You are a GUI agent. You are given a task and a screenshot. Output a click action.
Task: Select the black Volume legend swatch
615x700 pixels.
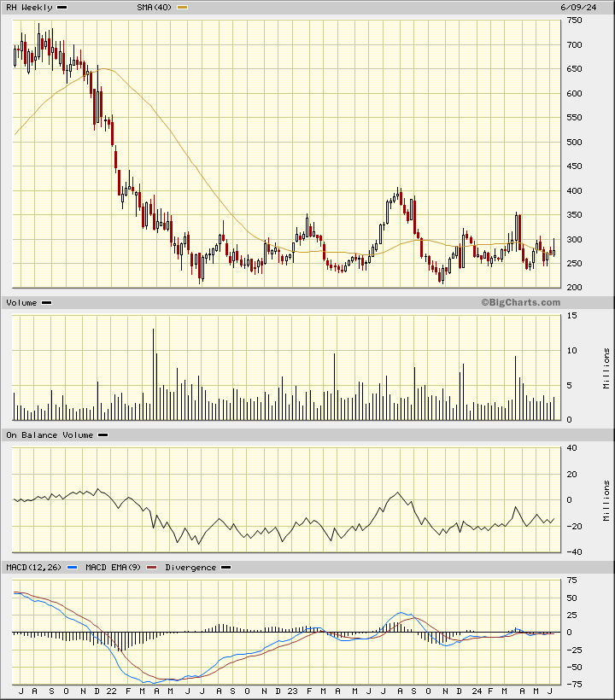click(46, 303)
